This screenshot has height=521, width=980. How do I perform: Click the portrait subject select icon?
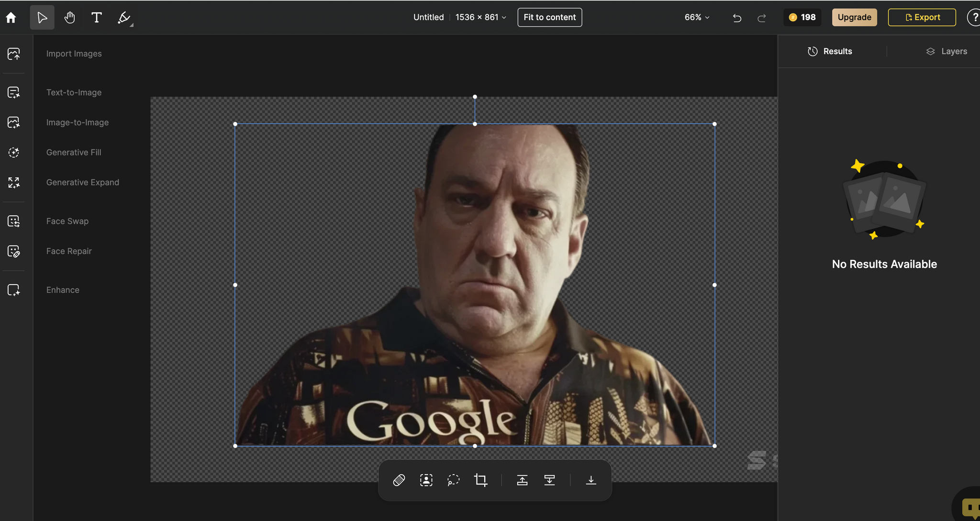pyautogui.click(x=426, y=480)
